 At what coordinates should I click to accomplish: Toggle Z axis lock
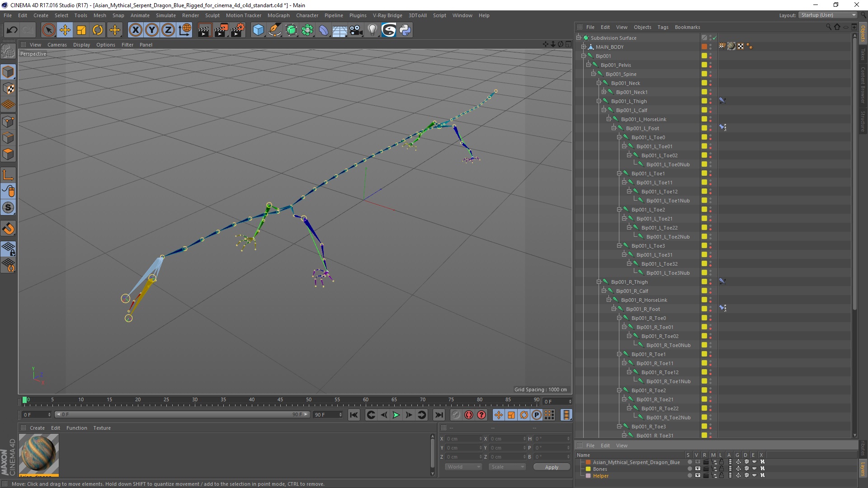(168, 30)
